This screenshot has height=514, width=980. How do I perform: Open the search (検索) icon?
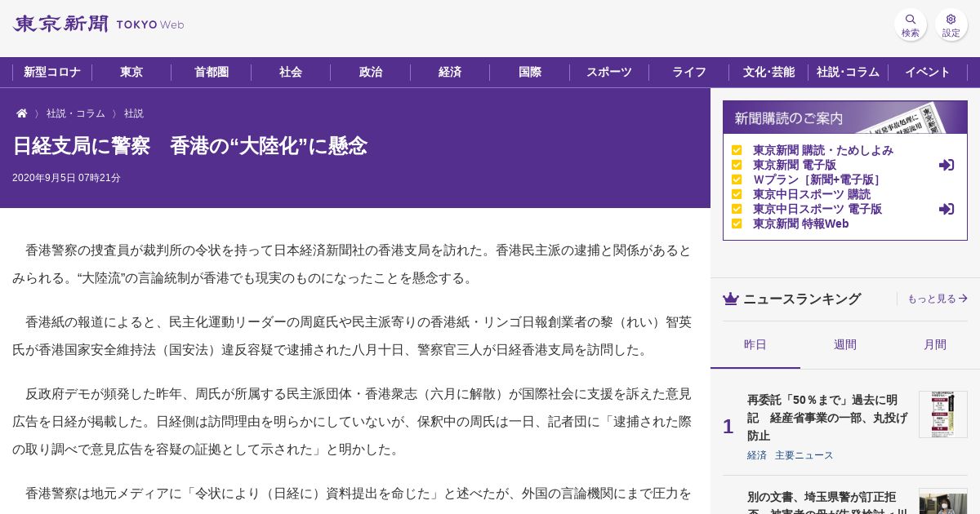coord(911,24)
